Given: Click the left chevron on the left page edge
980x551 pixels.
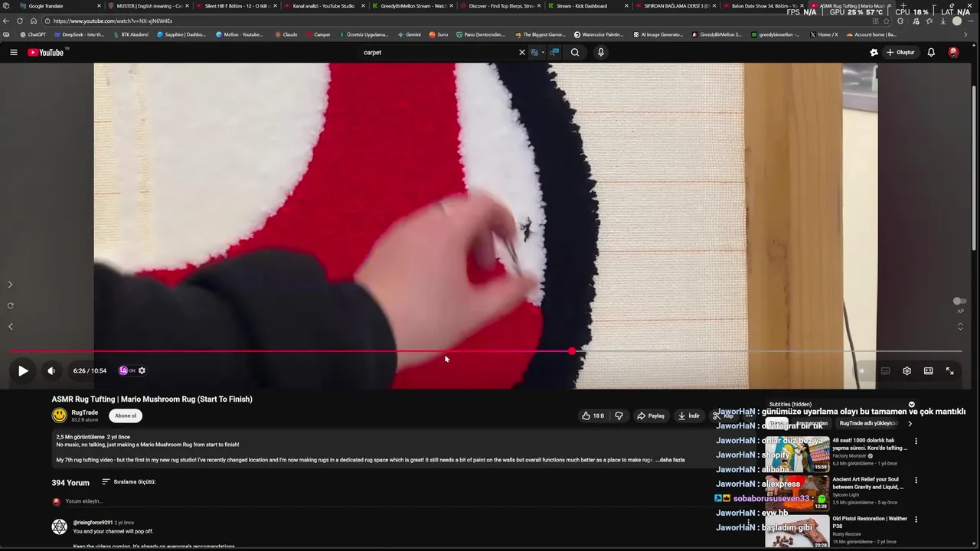Looking at the screenshot, I should (10, 327).
